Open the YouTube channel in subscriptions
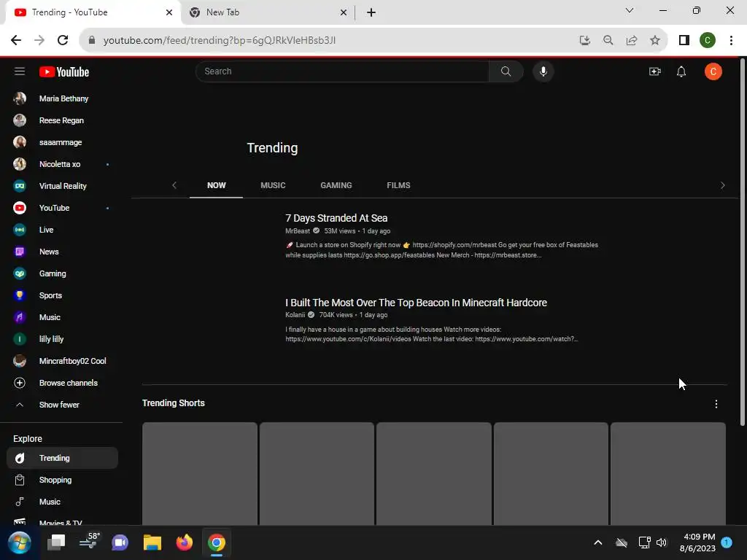Screen dimensions: 747x560 click(63, 208)
